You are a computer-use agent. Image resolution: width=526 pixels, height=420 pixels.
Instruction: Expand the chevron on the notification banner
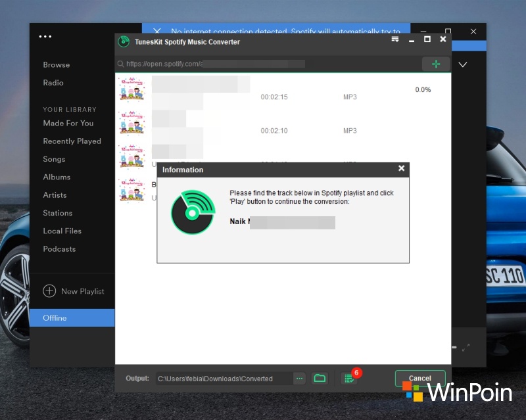(463, 64)
